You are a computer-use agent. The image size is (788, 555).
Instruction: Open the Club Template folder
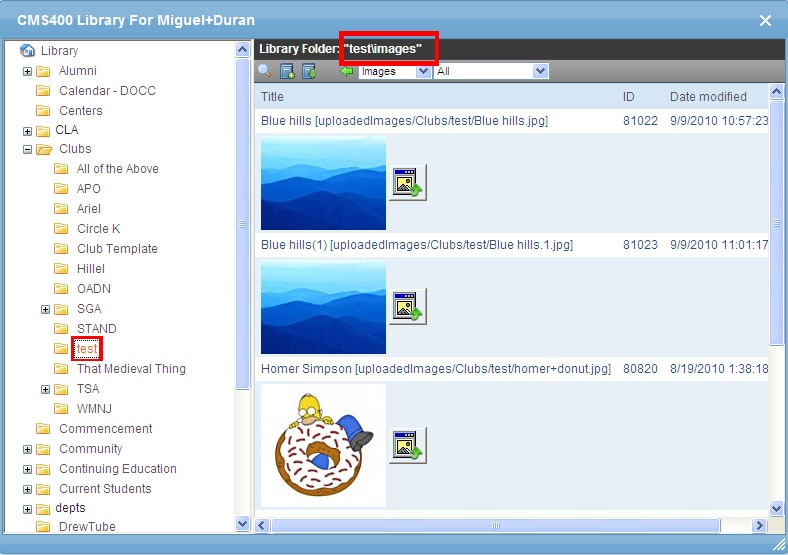pyautogui.click(x=117, y=248)
